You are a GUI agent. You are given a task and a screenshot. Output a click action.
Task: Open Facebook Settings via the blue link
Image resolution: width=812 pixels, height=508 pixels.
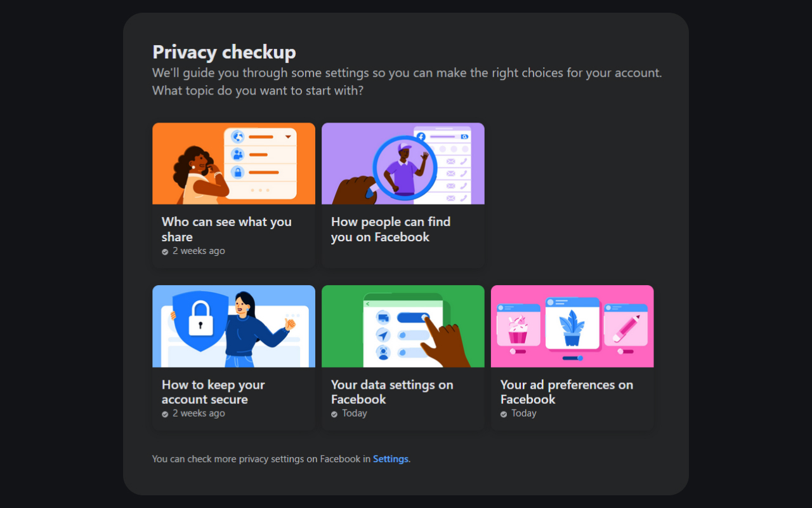pyautogui.click(x=390, y=458)
